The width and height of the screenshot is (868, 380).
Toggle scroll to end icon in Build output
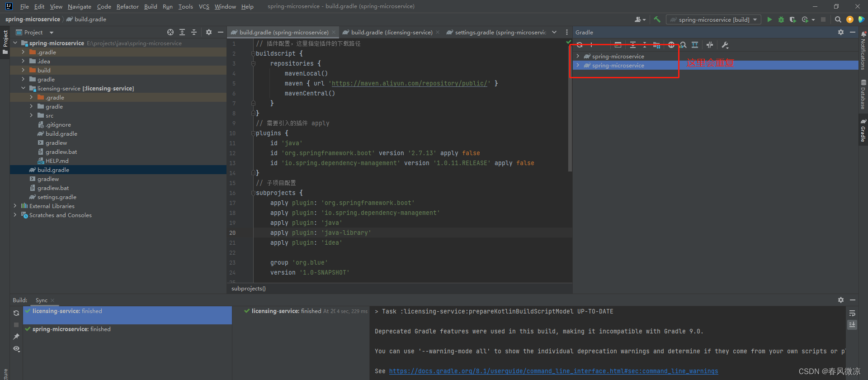pyautogui.click(x=852, y=325)
